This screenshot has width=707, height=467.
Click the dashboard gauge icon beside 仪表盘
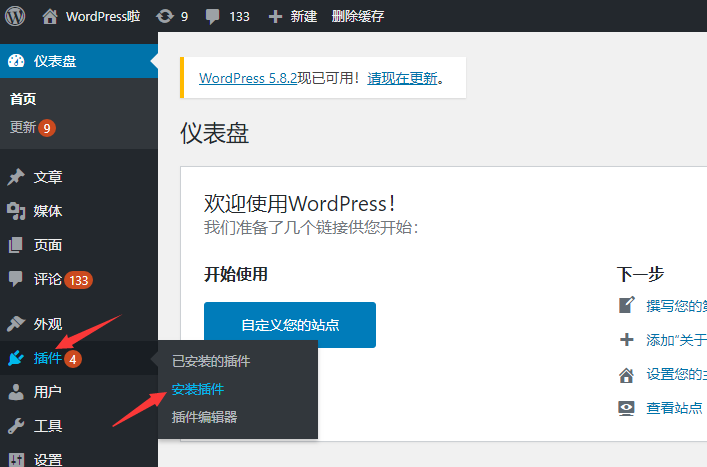16,61
